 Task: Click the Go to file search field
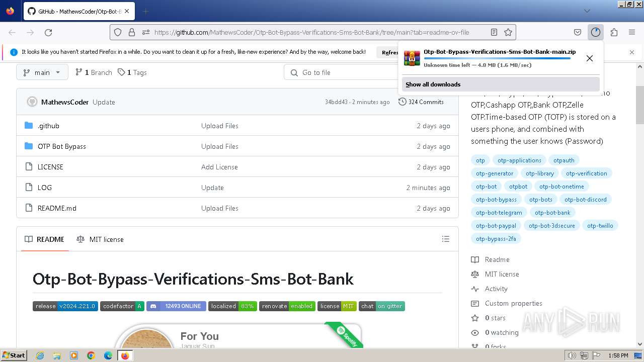342,72
